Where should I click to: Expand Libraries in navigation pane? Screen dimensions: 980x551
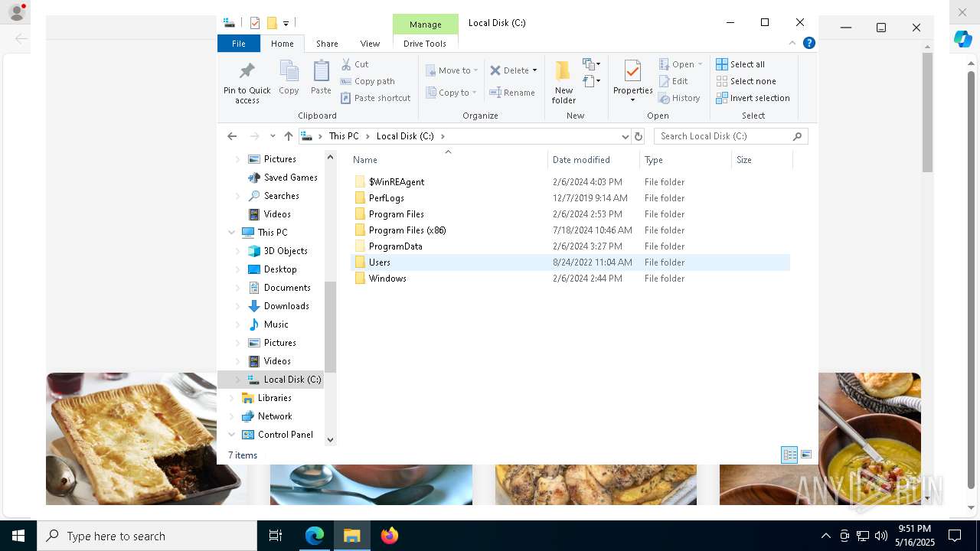point(231,398)
